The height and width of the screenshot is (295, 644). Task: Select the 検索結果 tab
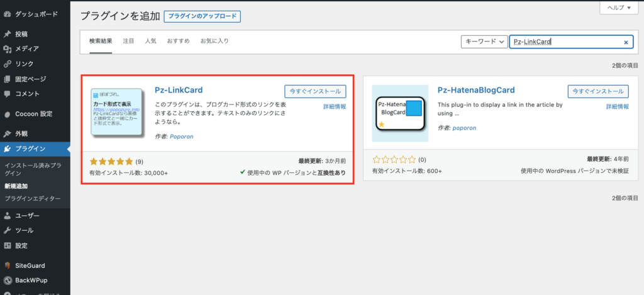click(101, 41)
